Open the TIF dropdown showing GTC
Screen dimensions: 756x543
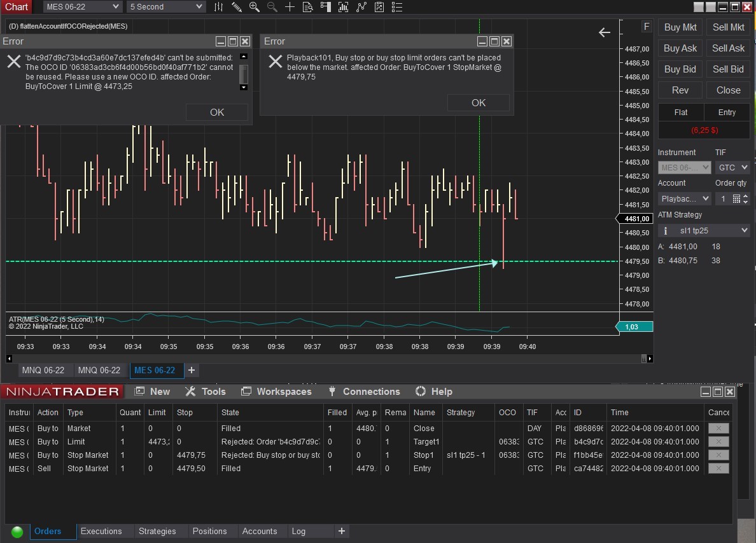point(733,168)
